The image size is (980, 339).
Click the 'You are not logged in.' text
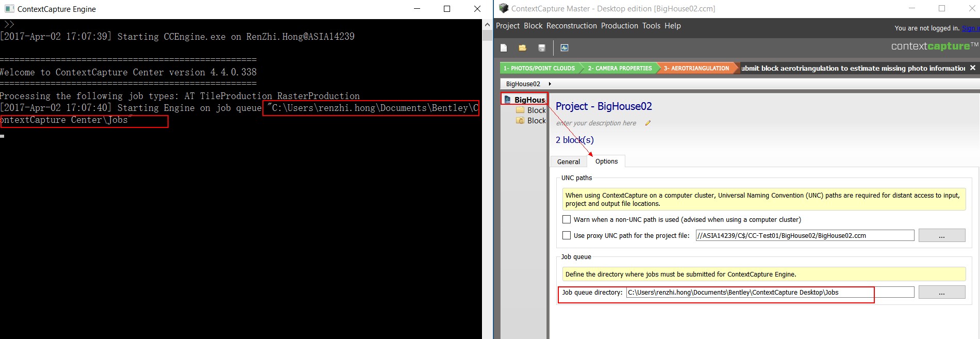point(927,28)
